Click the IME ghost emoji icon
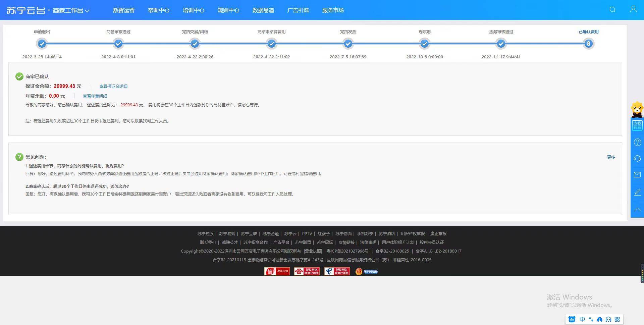This screenshot has width=644, height=325. pyautogui.click(x=608, y=319)
